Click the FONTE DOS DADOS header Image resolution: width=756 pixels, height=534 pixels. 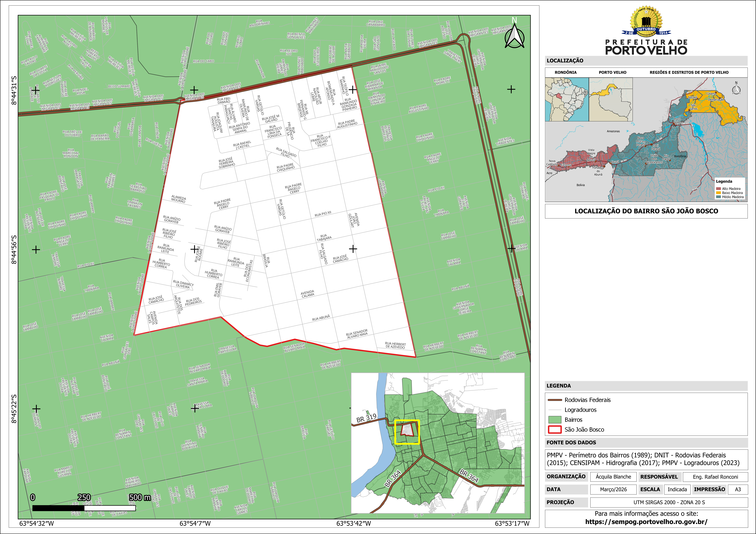coord(571,442)
